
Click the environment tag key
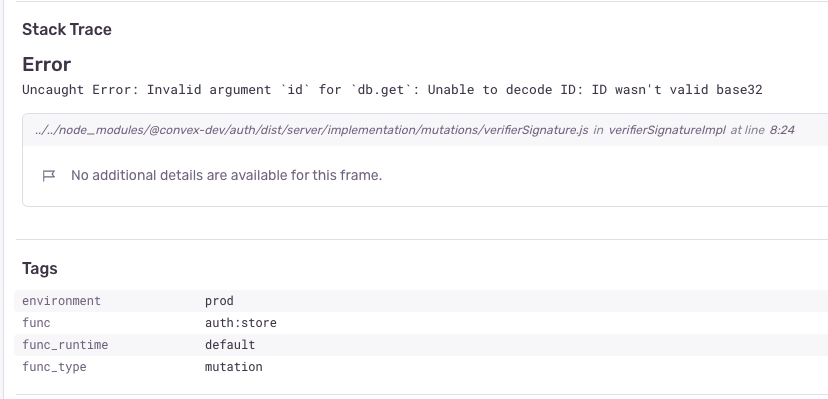(x=61, y=301)
